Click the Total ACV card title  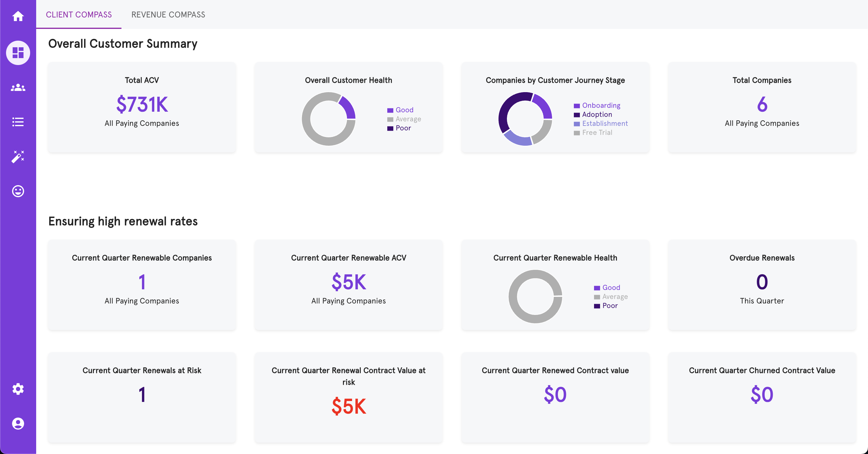(142, 80)
